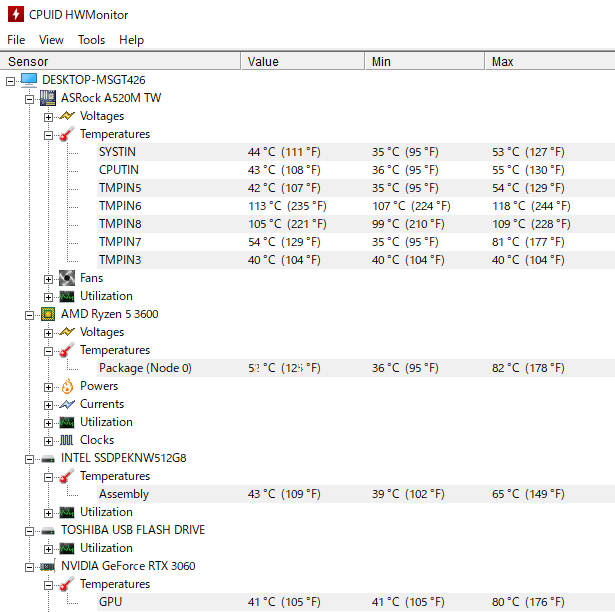
Task: Expand the Clocks node
Action: point(48,441)
